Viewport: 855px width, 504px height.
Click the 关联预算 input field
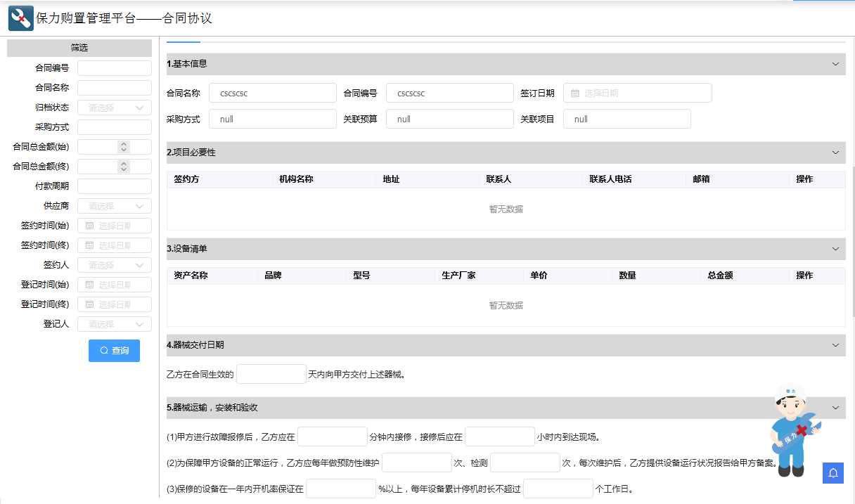(x=450, y=119)
